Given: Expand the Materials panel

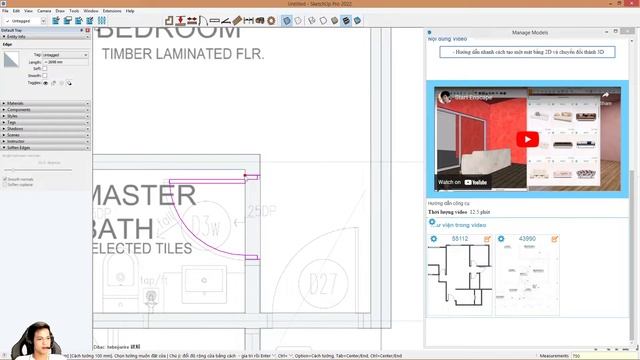Looking at the screenshot, I should click(46, 104).
